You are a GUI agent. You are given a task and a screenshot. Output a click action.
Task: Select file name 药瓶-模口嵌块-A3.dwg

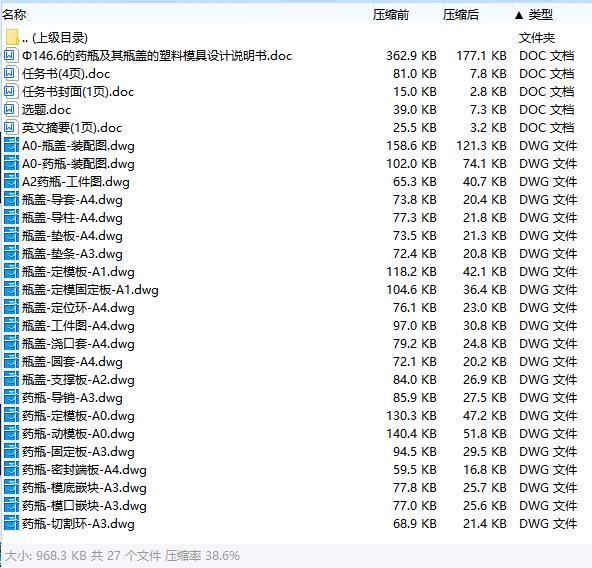point(84,506)
